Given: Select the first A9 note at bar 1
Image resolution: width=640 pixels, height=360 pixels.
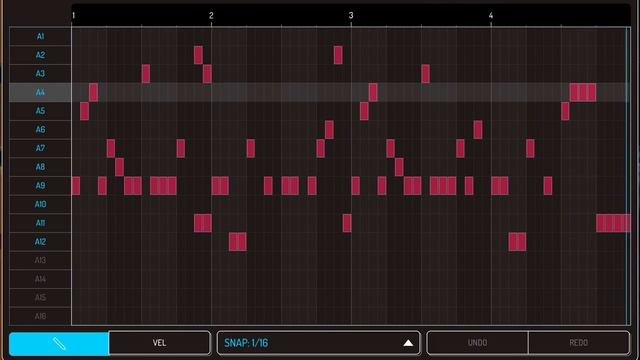Looking at the screenshot, I should [76, 186].
